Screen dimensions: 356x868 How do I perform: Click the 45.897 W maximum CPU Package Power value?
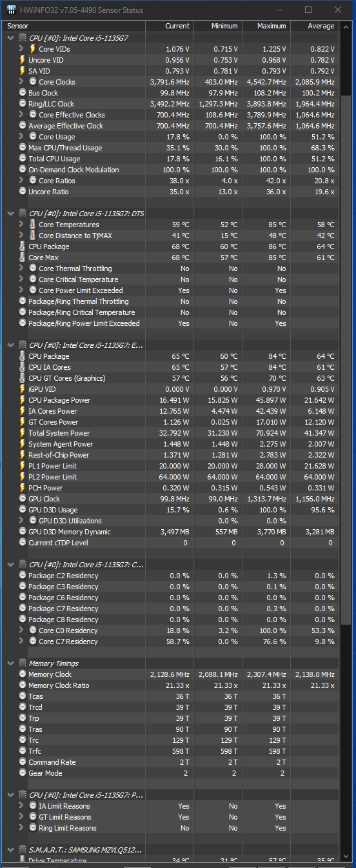(x=272, y=400)
